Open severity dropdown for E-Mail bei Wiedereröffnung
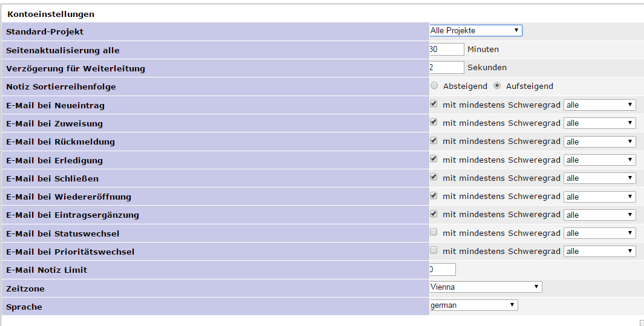Image resolution: width=644 pixels, height=326 pixels. coord(600,197)
